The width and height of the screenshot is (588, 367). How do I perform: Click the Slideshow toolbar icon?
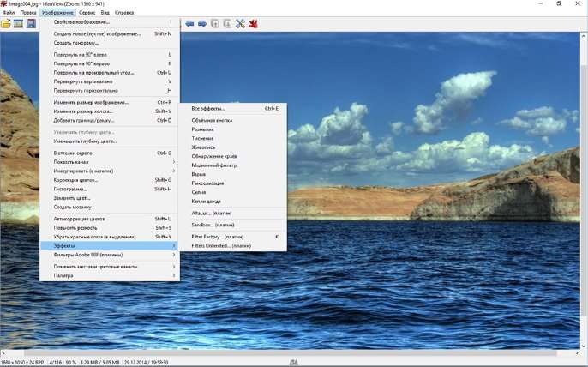pos(18,23)
